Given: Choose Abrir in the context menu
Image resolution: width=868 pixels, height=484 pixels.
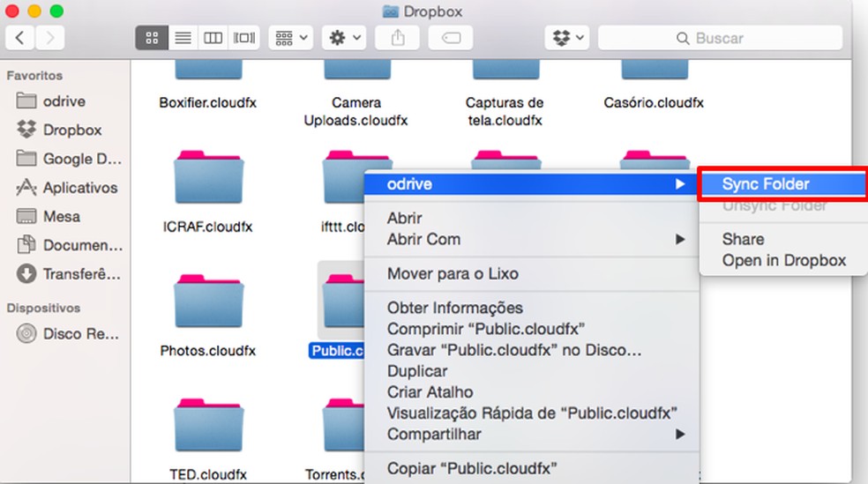Looking at the screenshot, I should 531,218.
